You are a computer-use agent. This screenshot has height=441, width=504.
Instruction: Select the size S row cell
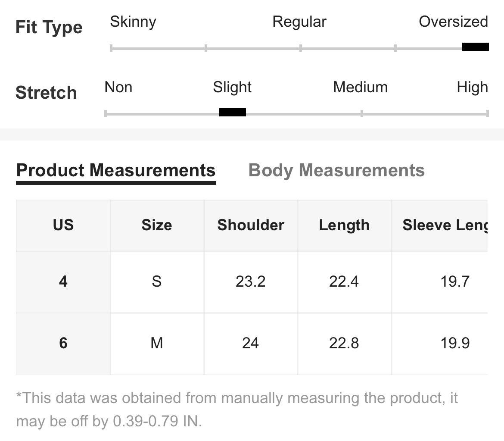[x=157, y=282]
